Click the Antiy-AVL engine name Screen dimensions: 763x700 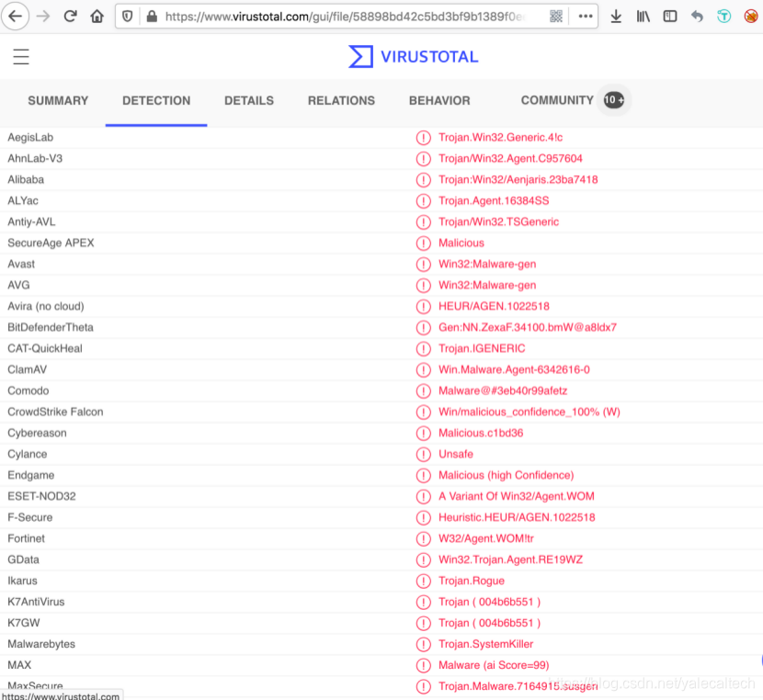click(31, 222)
